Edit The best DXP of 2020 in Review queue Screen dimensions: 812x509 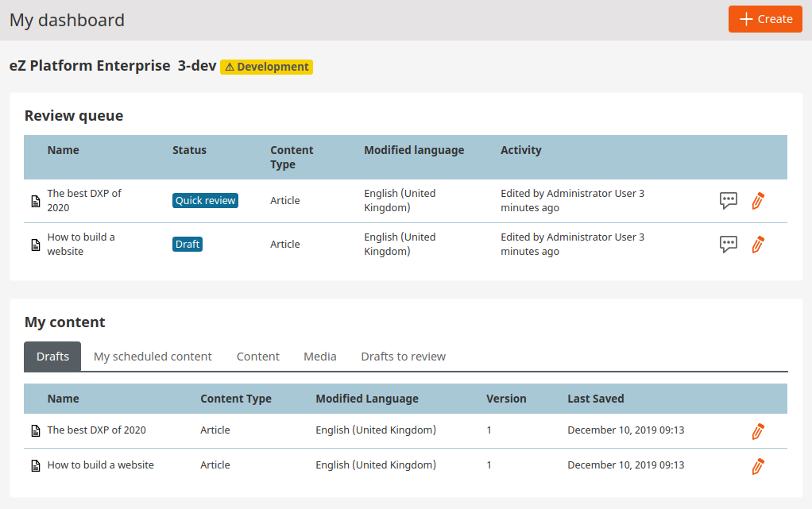coord(758,200)
